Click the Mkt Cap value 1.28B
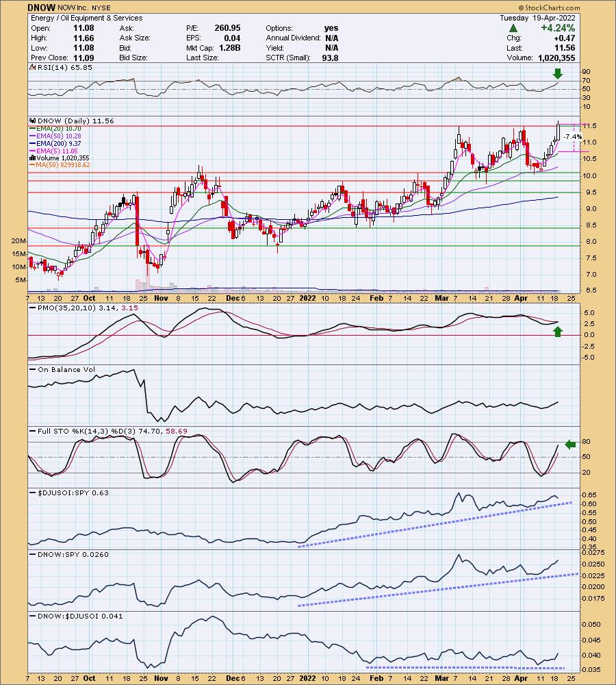 (x=229, y=48)
